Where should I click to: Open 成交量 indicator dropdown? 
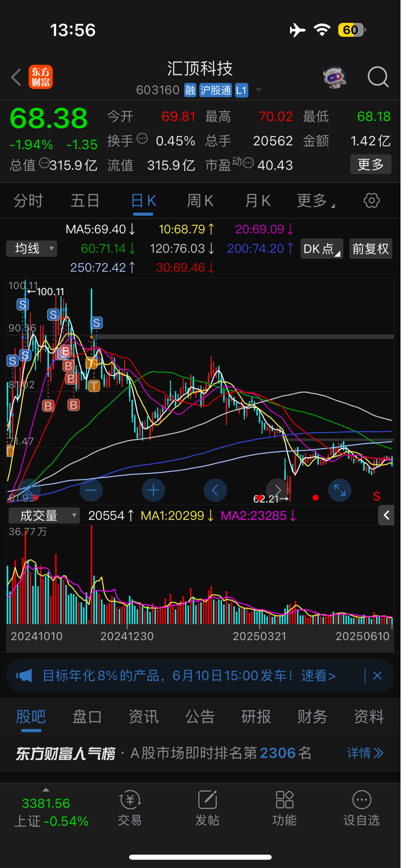(x=44, y=516)
